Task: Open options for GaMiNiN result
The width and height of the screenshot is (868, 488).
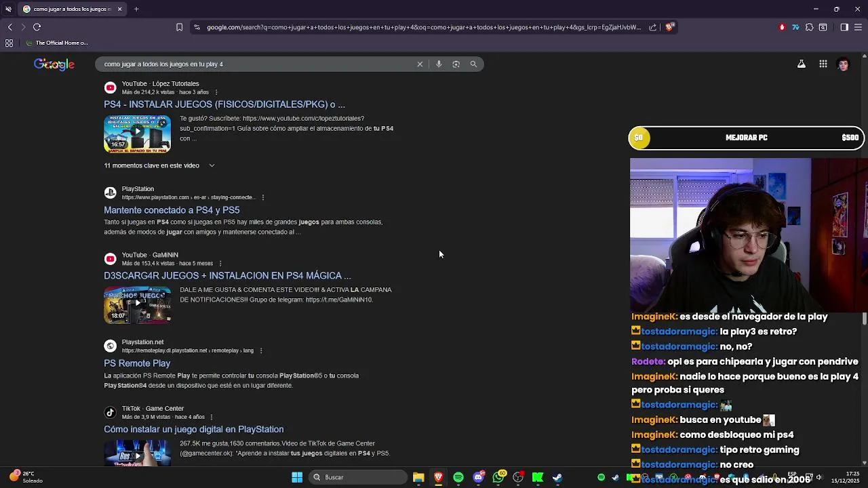Action: click(x=220, y=264)
